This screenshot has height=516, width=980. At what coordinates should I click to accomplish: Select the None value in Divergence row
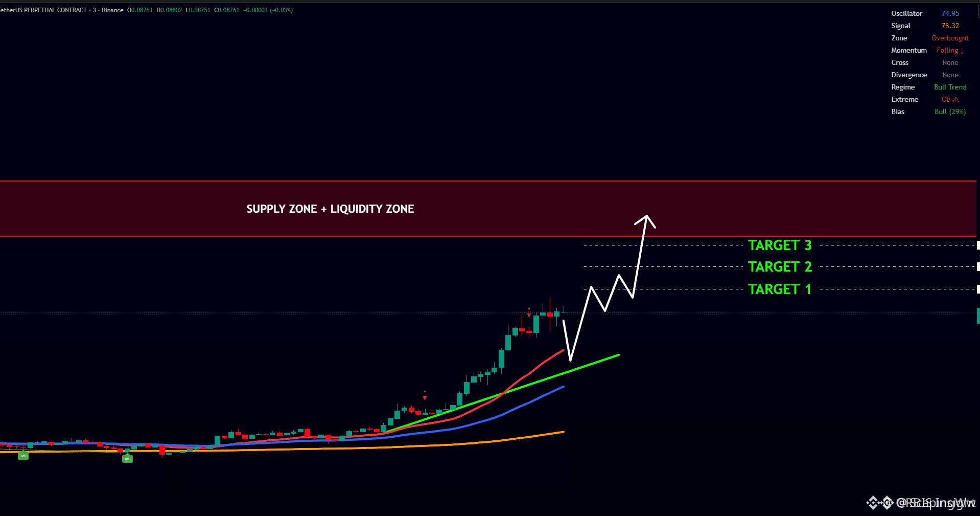click(950, 75)
